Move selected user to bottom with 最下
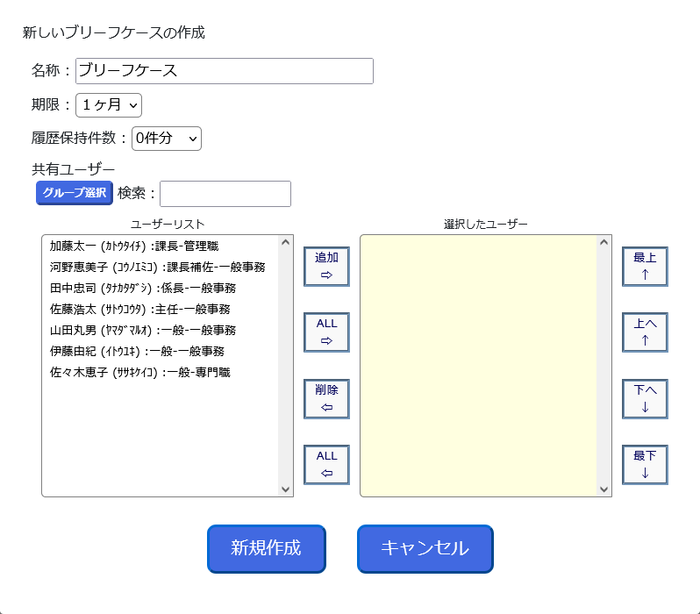 pos(645,464)
